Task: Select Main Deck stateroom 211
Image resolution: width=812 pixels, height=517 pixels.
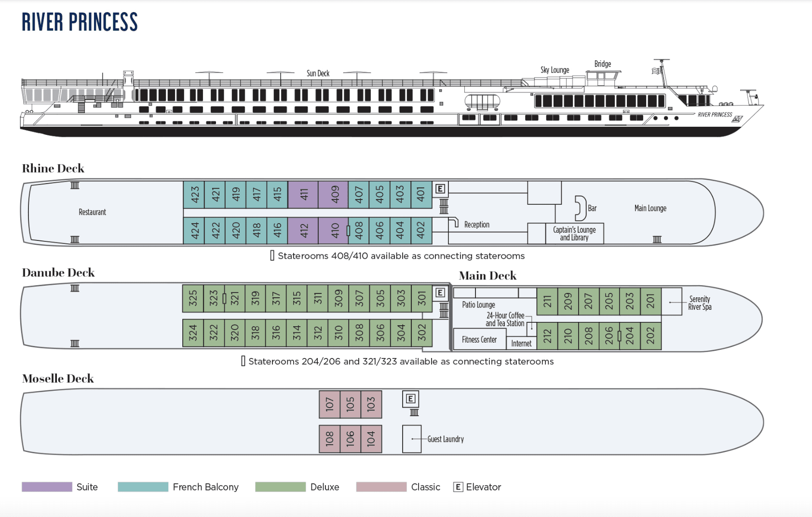Action: pos(547,302)
